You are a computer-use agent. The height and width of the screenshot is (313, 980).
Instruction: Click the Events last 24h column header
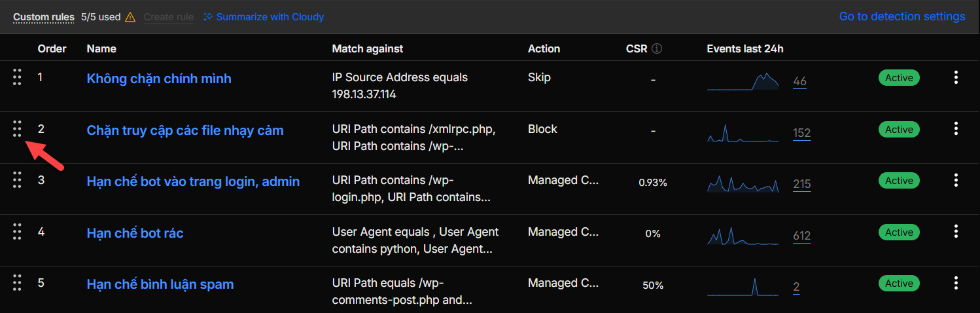(744, 48)
